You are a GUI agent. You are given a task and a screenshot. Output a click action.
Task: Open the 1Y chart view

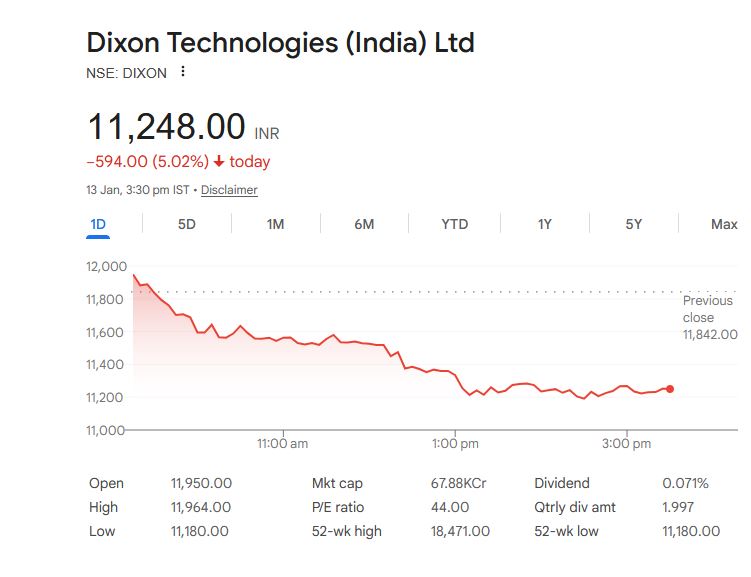544,224
